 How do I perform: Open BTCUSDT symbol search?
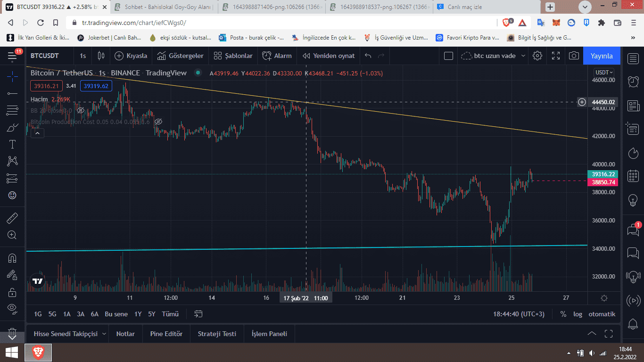click(45, 56)
